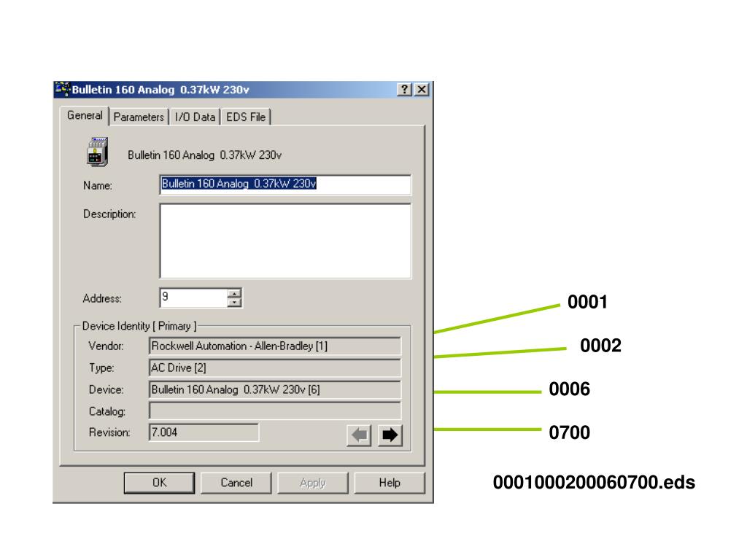Click the Device field in Device Identity
Screen dimensions: 747x560
coord(275,389)
